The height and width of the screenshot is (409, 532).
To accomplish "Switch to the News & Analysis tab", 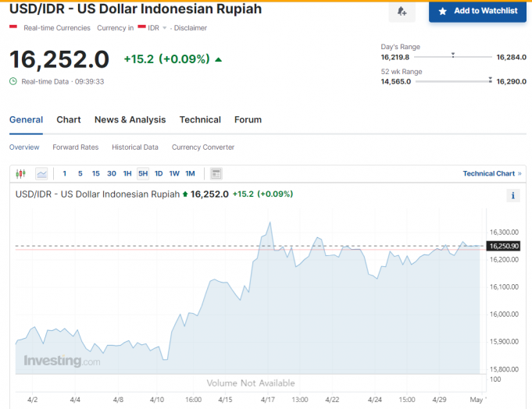I will [x=130, y=119].
